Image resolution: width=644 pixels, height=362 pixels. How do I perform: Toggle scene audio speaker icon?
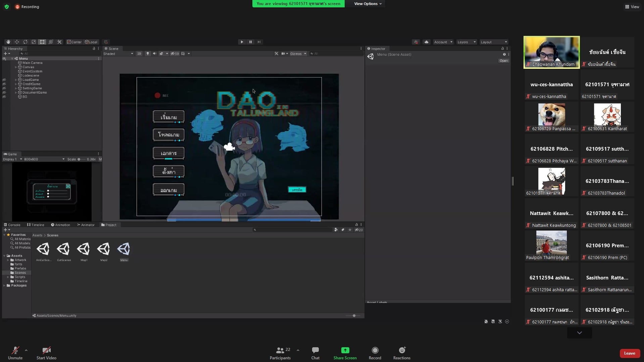tap(155, 54)
